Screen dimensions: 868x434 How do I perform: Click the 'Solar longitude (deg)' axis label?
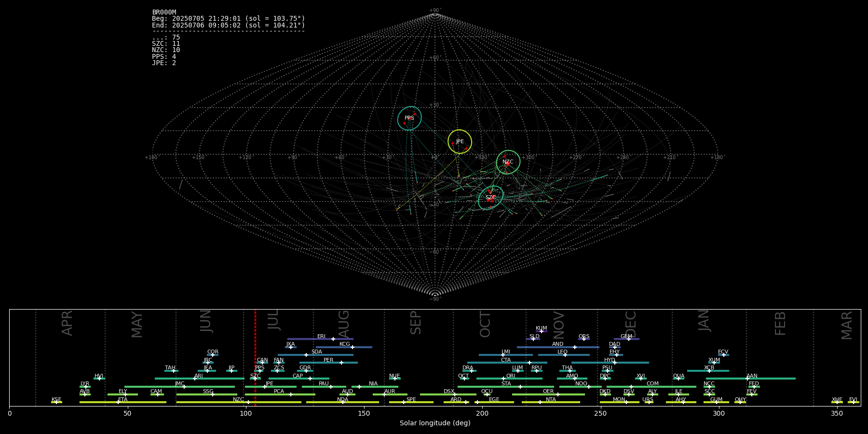435,423
